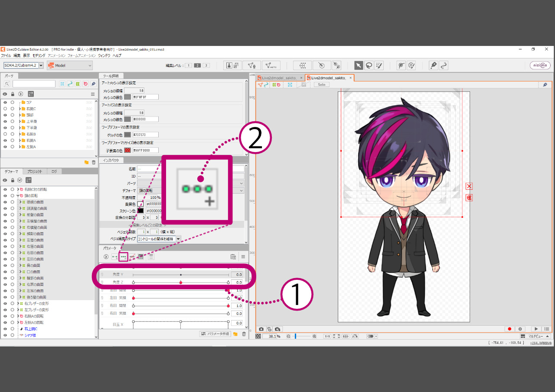Expand the 下半身 parts folder
The width and height of the screenshot is (555, 392).
pos(20,128)
